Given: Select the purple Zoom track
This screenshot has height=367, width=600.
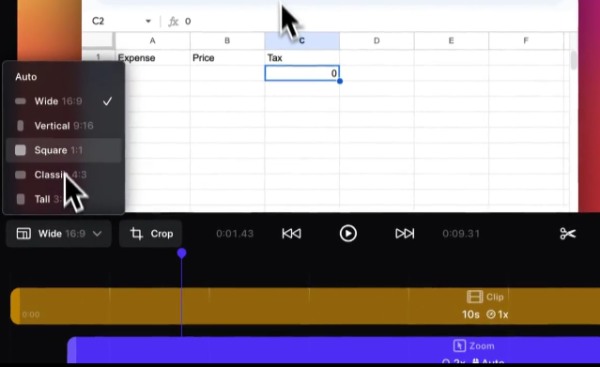Looking at the screenshot, I should 334,350.
